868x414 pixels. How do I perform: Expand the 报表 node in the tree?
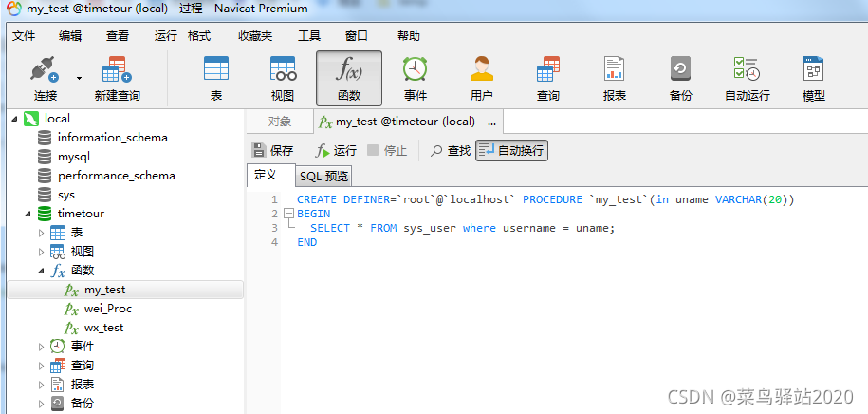pos(41,386)
